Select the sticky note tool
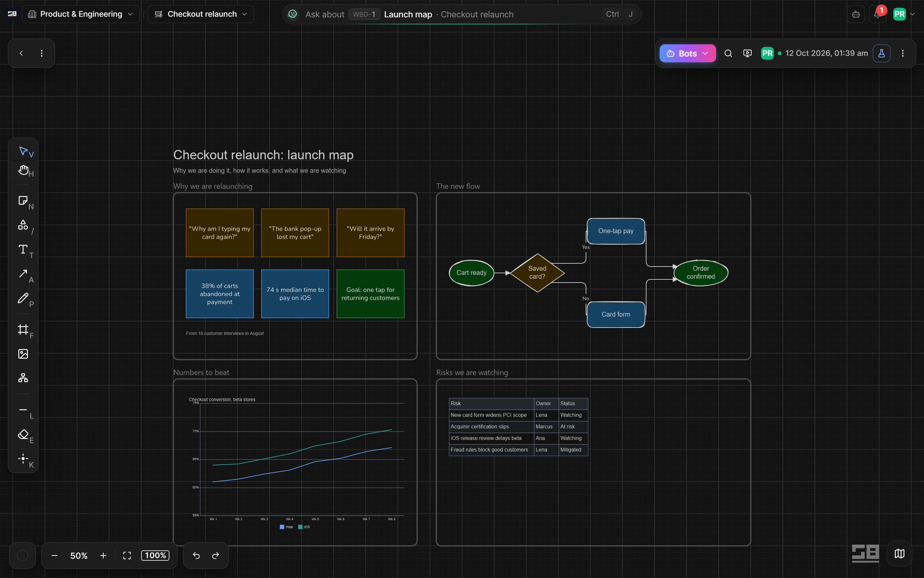This screenshot has height=578, width=924. [x=23, y=201]
